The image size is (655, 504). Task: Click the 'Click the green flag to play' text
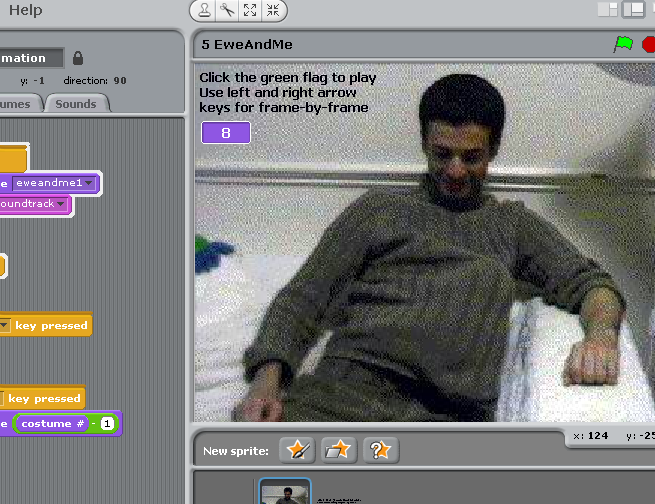pyautogui.click(x=287, y=78)
